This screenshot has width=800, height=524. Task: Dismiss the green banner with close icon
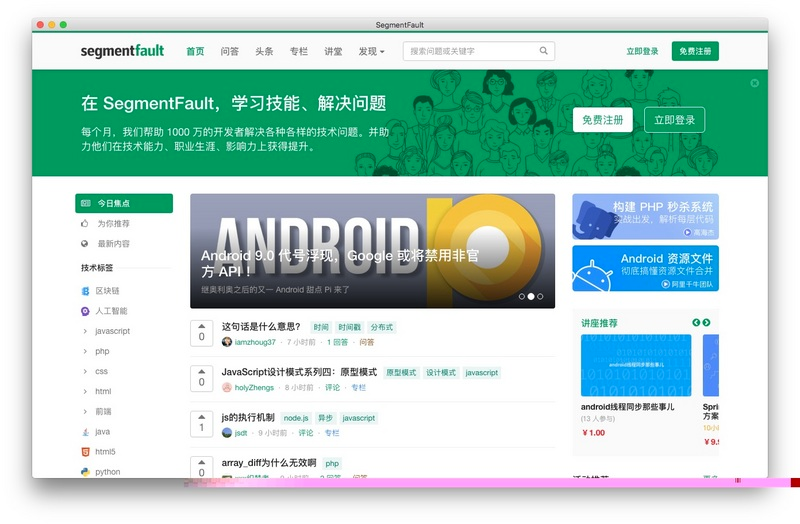(x=755, y=83)
